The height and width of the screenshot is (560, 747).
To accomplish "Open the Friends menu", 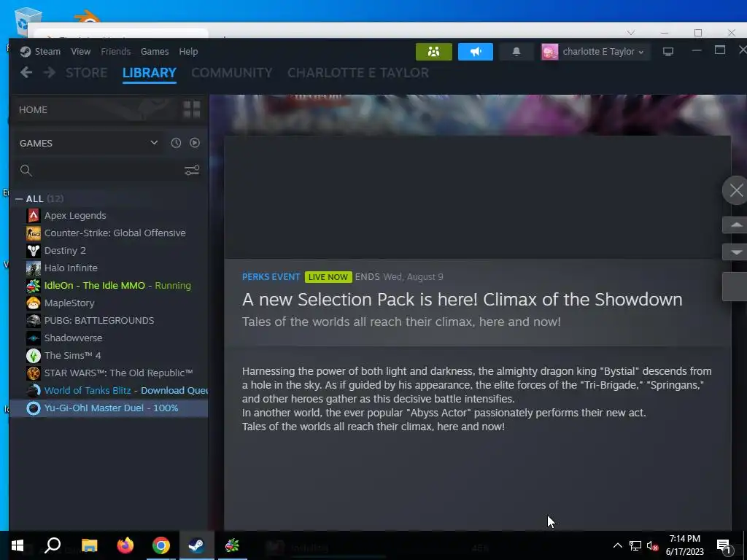I will tap(115, 52).
